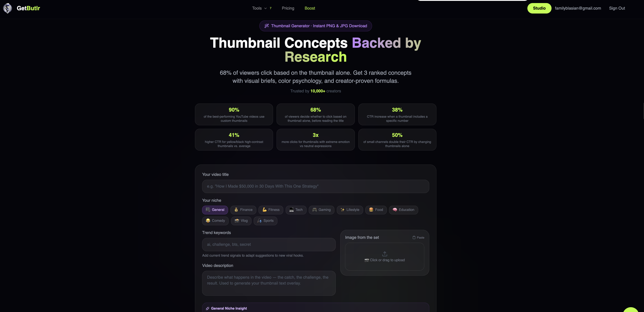Click the green Studio button
The height and width of the screenshot is (312, 644).
539,8
